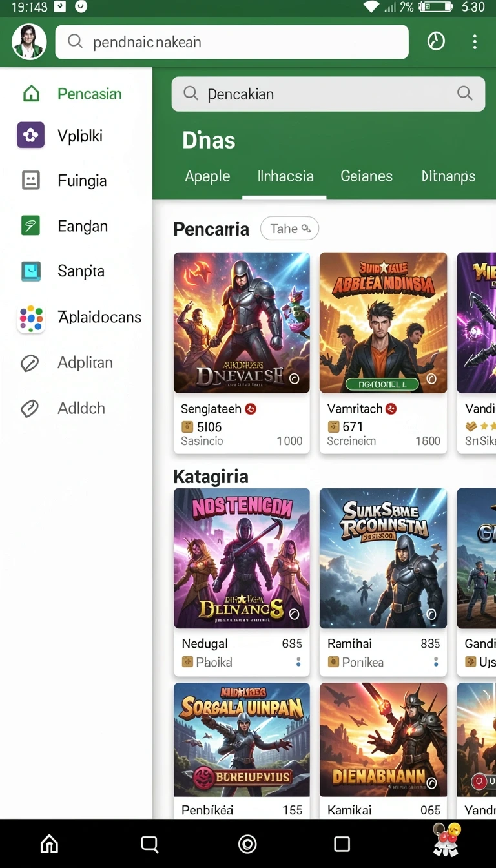Image resolution: width=496 pixels, height=868 pixels.
Task: Open the Dnevaesh game thumbnail
Action: 242,323
